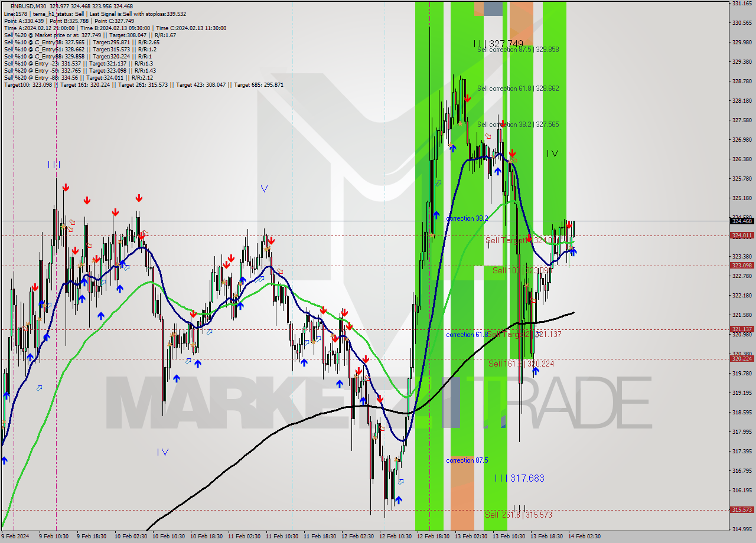Image resolution: width=756 pixels, height=543 pixels.
Task: Click the current price tag 324.468
Action: tap(742, 221)
